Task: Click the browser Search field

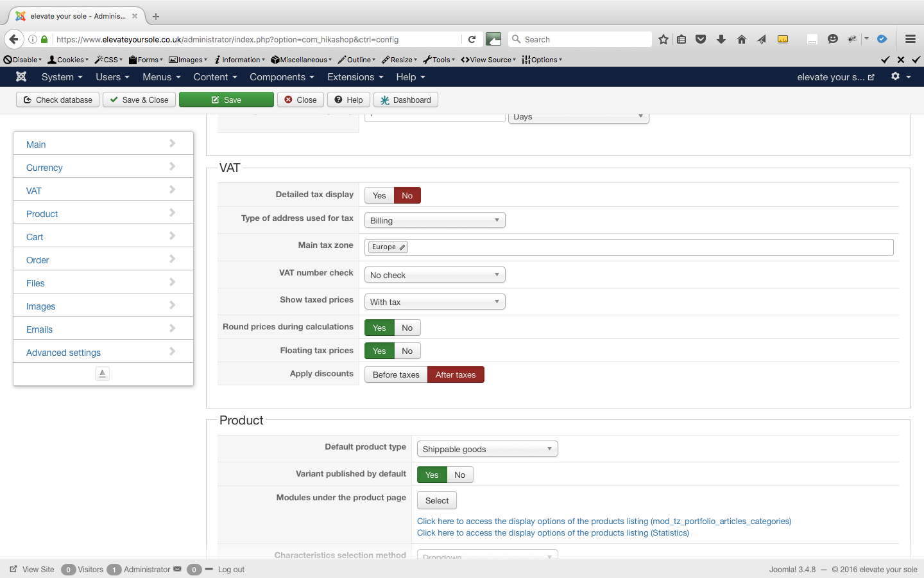Action: tap(580, 39)
